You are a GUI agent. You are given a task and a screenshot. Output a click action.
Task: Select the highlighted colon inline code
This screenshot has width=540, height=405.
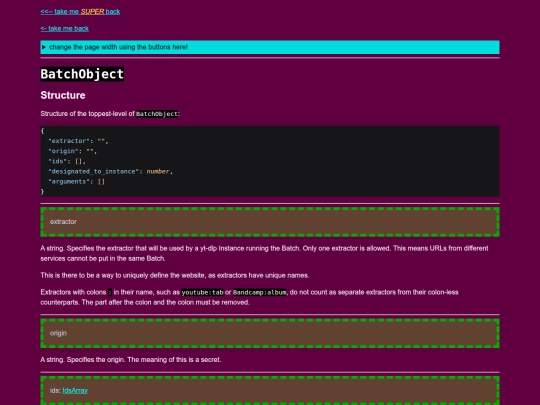click(110, 292)
